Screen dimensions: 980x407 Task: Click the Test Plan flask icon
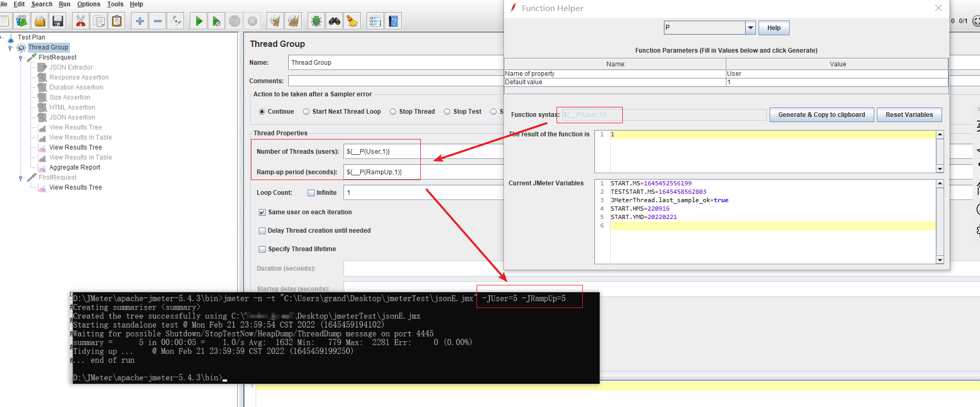11,37
